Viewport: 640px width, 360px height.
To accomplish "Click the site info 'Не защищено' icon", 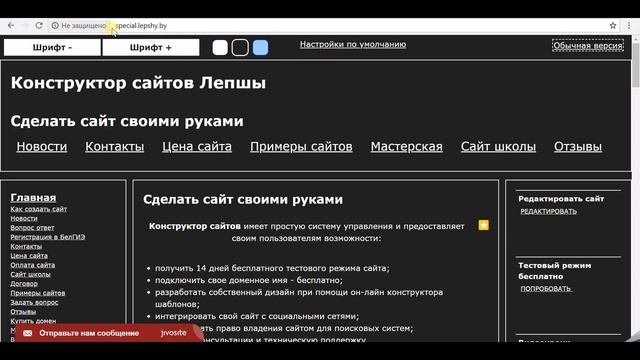I will point(55,25).
